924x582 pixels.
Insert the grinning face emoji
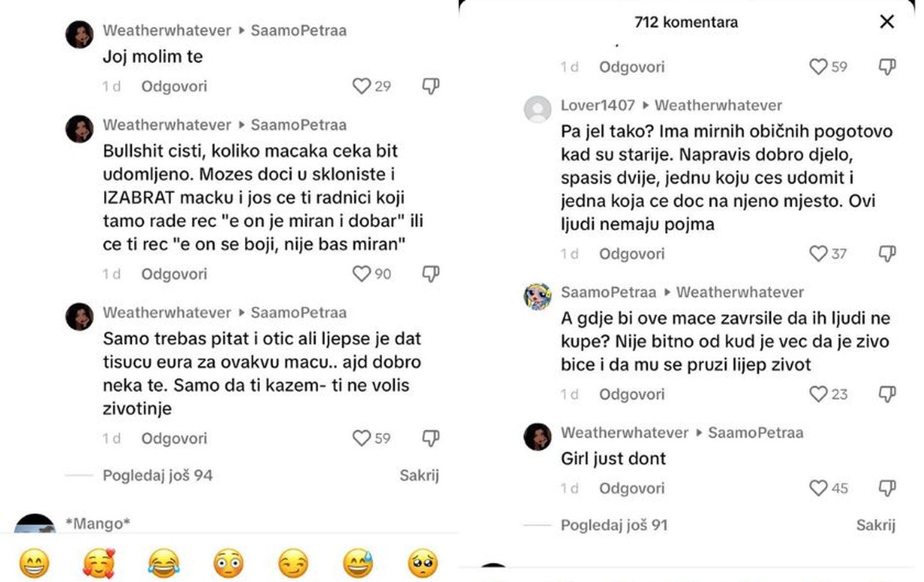[x=34, y=563]
